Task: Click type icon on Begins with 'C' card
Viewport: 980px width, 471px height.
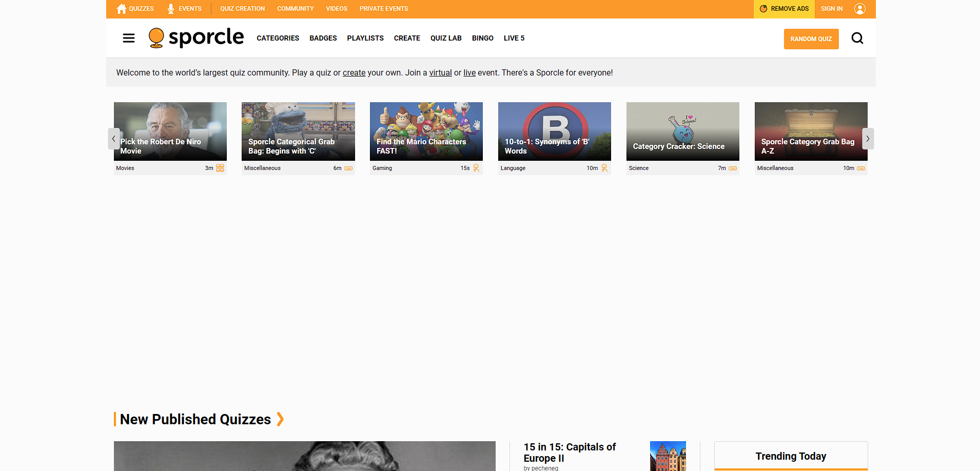Action: pos(348,168)
